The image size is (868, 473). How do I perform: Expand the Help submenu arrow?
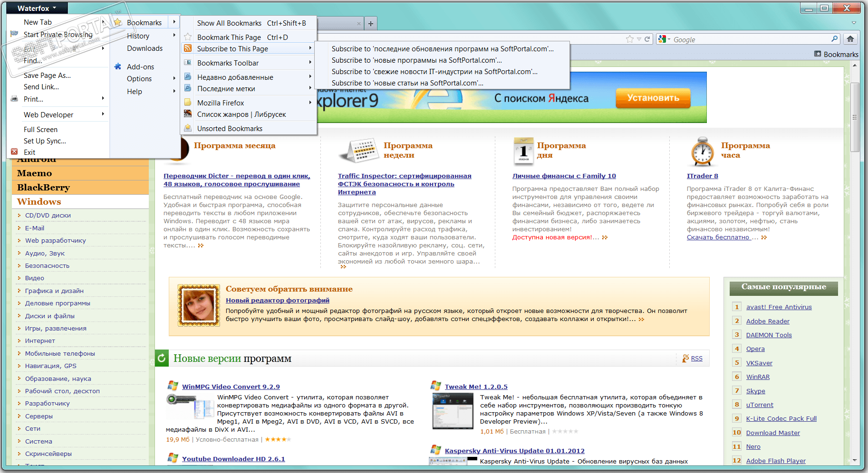(174, 91)
